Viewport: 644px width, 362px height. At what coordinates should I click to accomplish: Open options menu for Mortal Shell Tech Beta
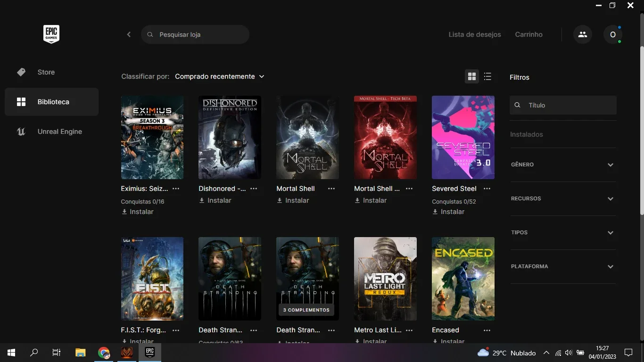[409, 189]
